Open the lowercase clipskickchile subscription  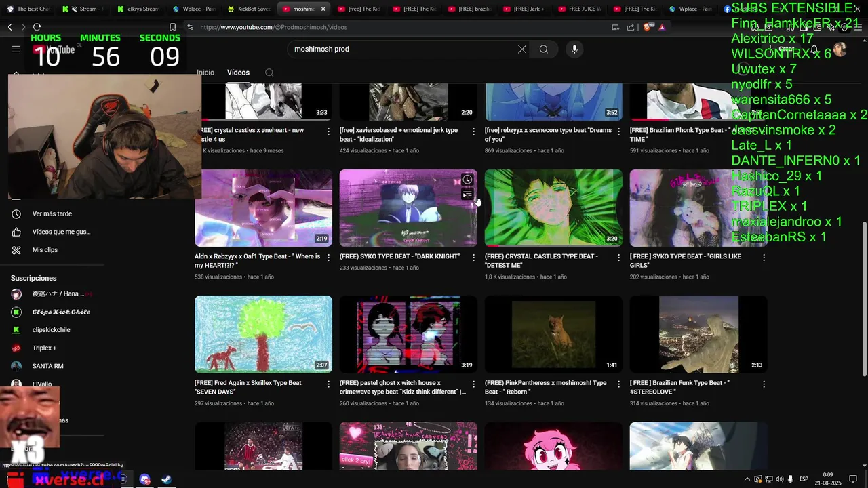pos(52,330)
